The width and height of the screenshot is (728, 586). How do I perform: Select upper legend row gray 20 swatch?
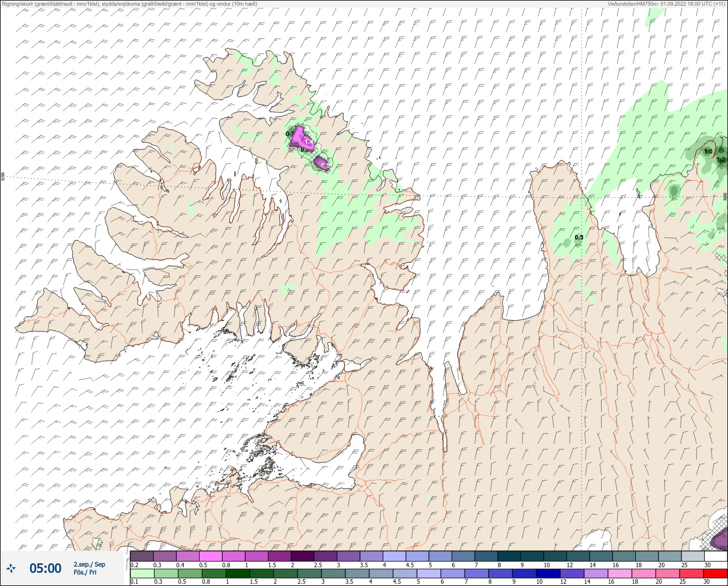[670, 556]
